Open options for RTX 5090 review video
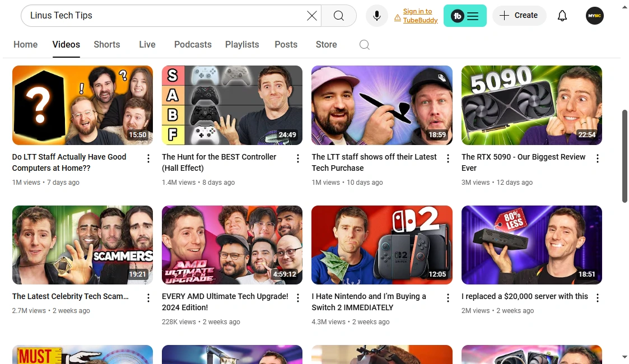The width and height of the screenshot is (629, 364). tap(598, 158)
